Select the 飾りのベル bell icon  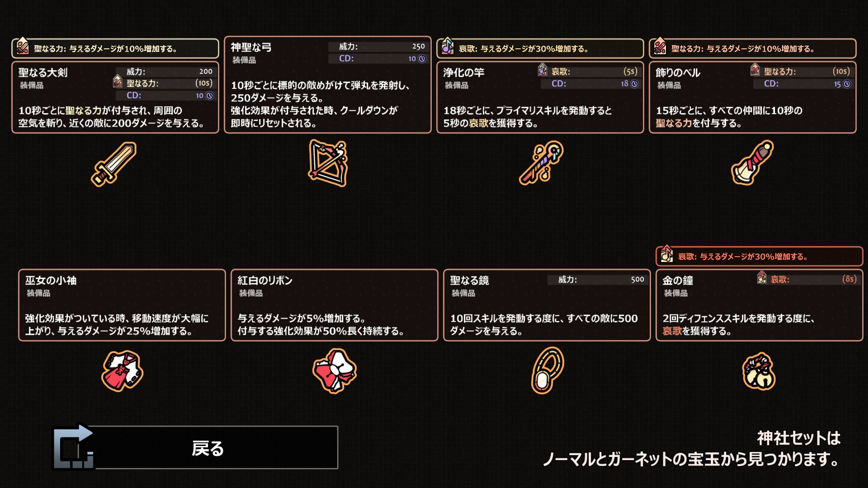point(753,163)
